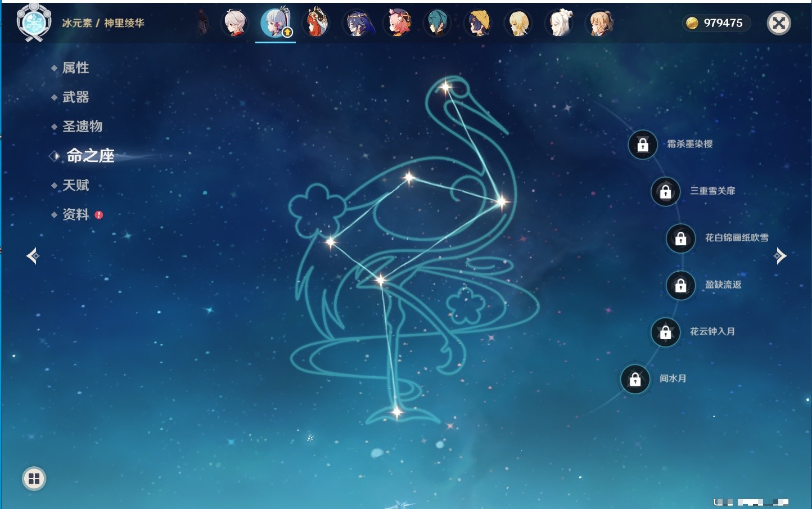Screen dimensions: 812x509
Task: Choose the teal-haired character avatar
Action: click(x=438, y=23)
